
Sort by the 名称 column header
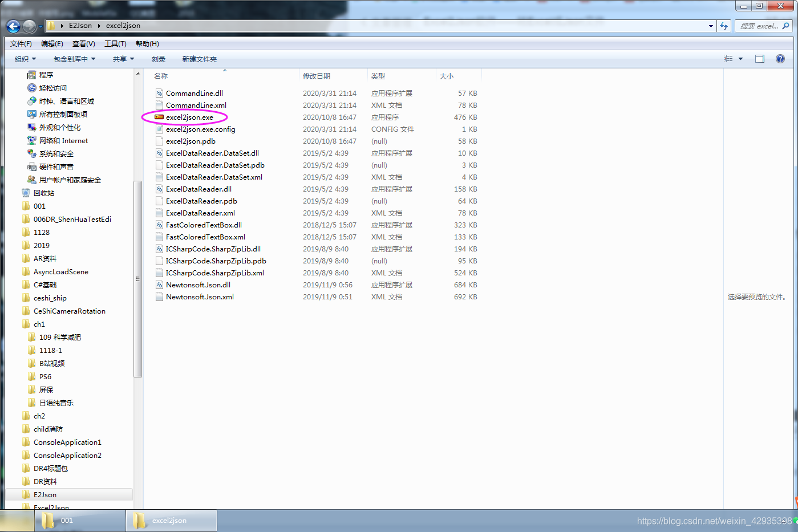pos(161,76)
